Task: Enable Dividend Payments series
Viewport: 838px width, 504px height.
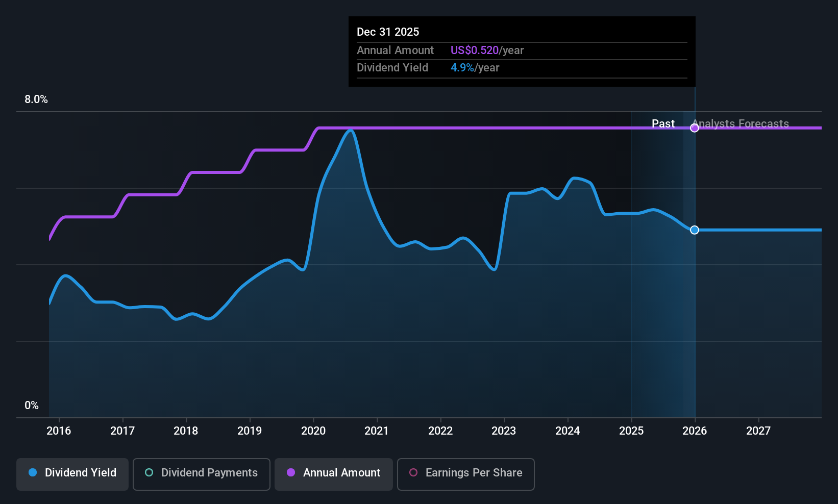Action: [201, 473]
